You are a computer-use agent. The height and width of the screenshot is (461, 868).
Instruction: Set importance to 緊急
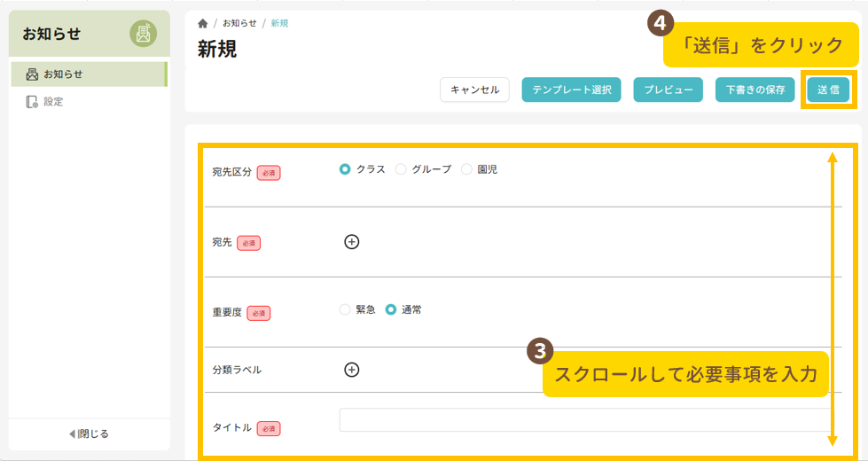tap(345, 310)
